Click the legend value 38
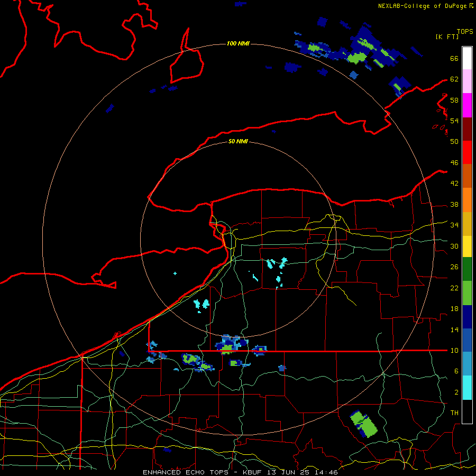This screenshot has width=476, height=476. (454, 204)
